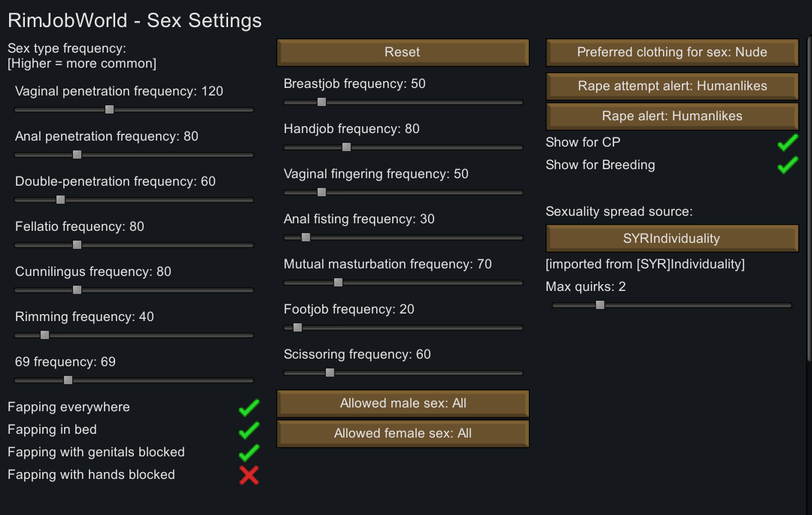812x515 pixels.
Task: Change the Max quirks slider value
Action: click(x=600, y=305)
